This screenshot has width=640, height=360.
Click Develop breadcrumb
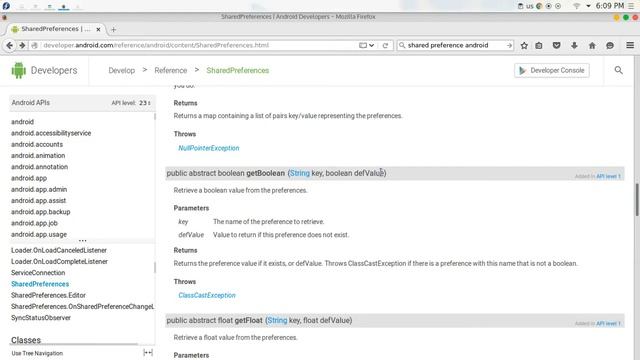tap(121, 70)
